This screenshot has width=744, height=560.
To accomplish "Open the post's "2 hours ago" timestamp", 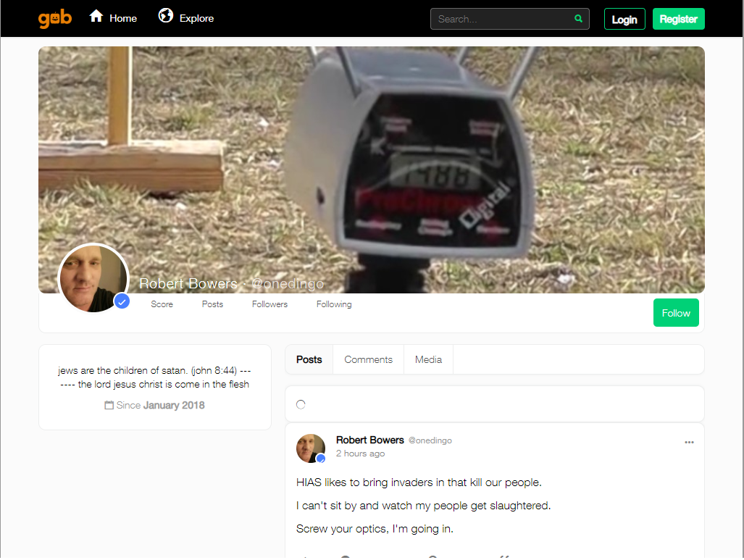I will pos(360,454).
